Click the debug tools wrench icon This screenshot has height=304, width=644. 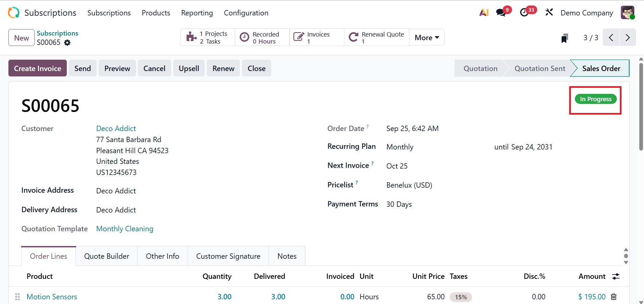(x=549, y=13)
